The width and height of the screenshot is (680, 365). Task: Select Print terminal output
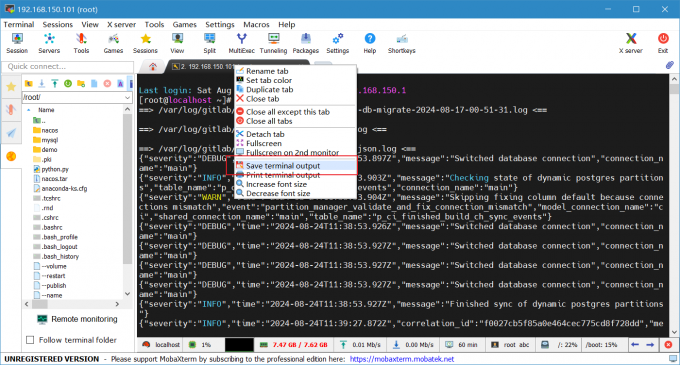295,175
